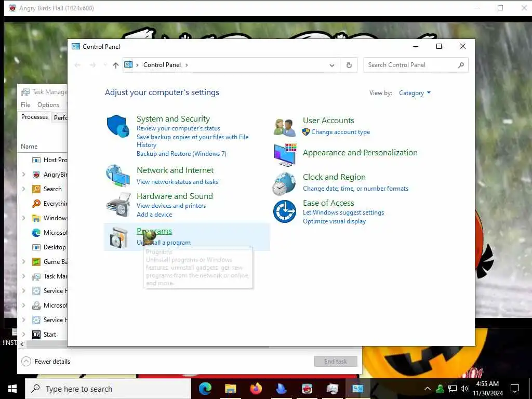Click View network status and tasks

pos(178,182)
